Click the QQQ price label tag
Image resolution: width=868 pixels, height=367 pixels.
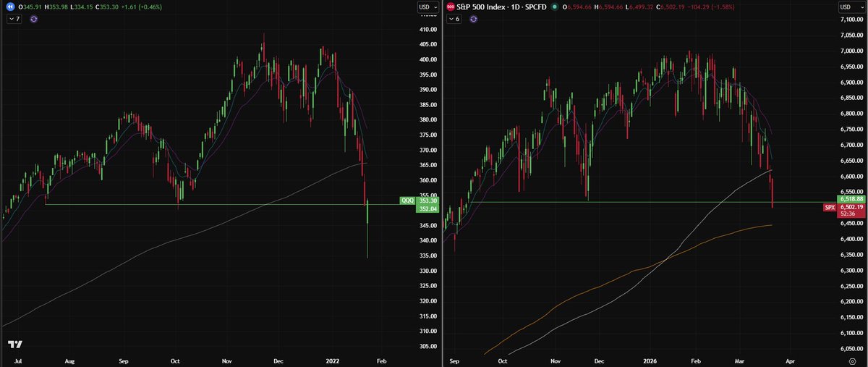click(407, 201)
